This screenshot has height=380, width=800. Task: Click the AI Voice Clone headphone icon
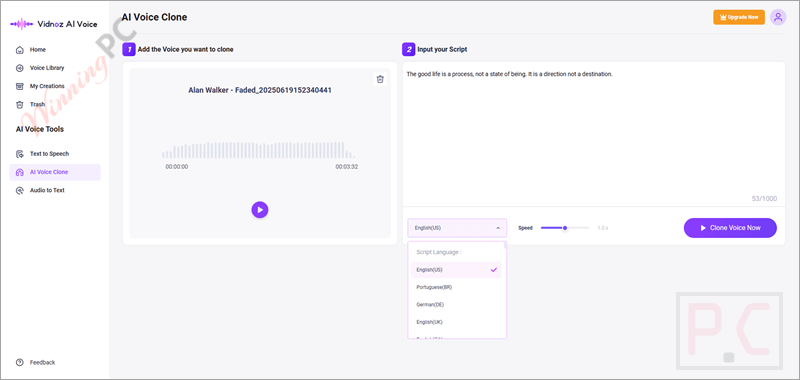tap(20, 172)
